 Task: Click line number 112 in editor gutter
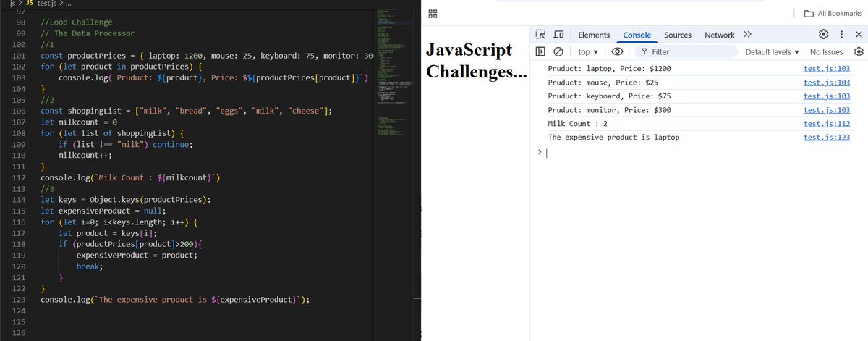(x=20, y=177)
